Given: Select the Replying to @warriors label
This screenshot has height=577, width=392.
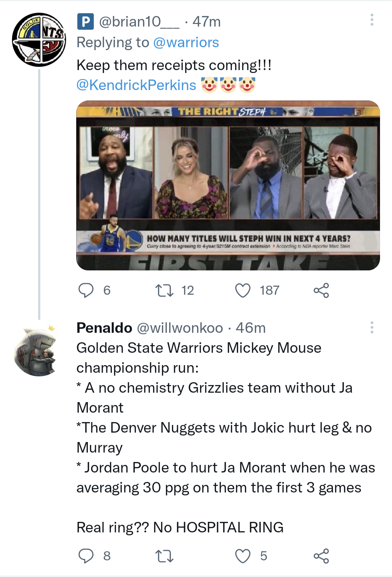Looking at the screenshot, I should [148, 42].
